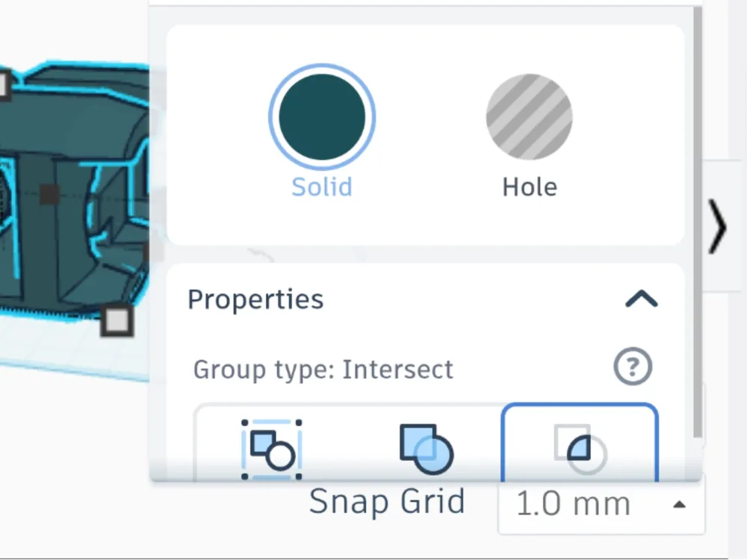Viewport: 747px width, 560px height.
Task: Expand the side panel with the right chevron
Action: point(717,227)
